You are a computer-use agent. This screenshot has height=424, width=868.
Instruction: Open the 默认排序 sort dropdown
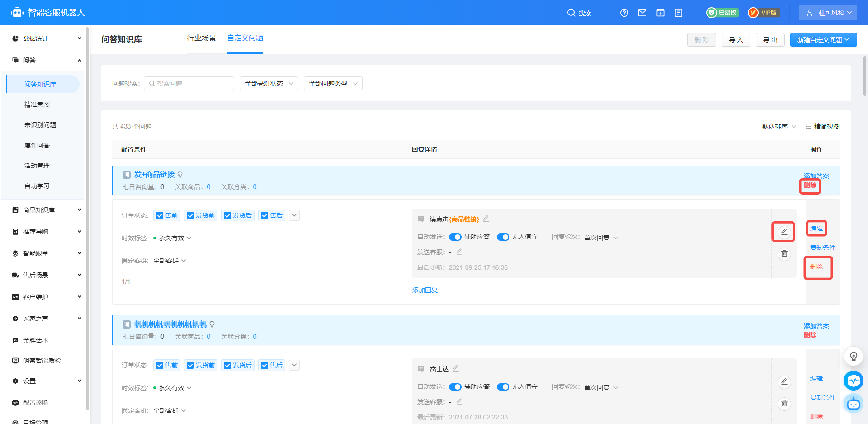[779, 126]
